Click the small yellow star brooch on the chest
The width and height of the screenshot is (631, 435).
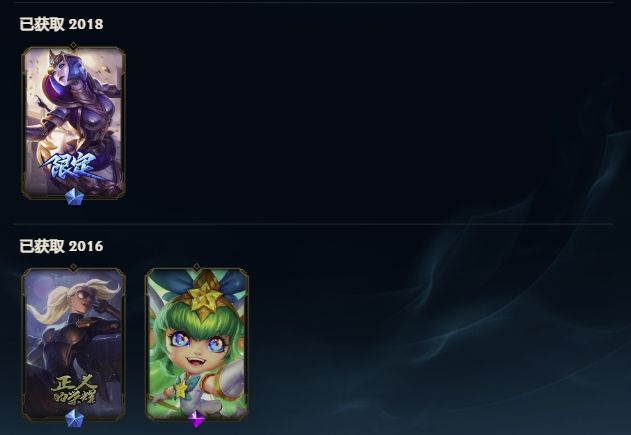click(181, 390)
